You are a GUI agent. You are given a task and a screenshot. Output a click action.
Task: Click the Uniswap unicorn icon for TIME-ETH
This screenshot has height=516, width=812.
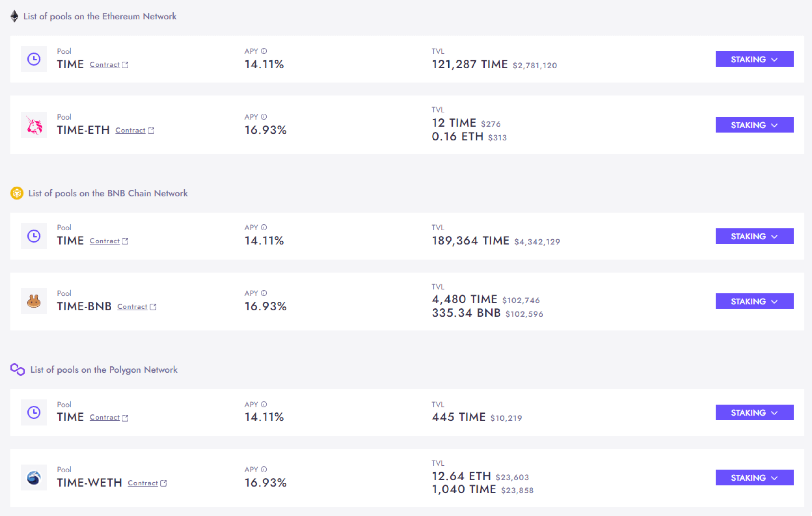(x=34, y=125)
